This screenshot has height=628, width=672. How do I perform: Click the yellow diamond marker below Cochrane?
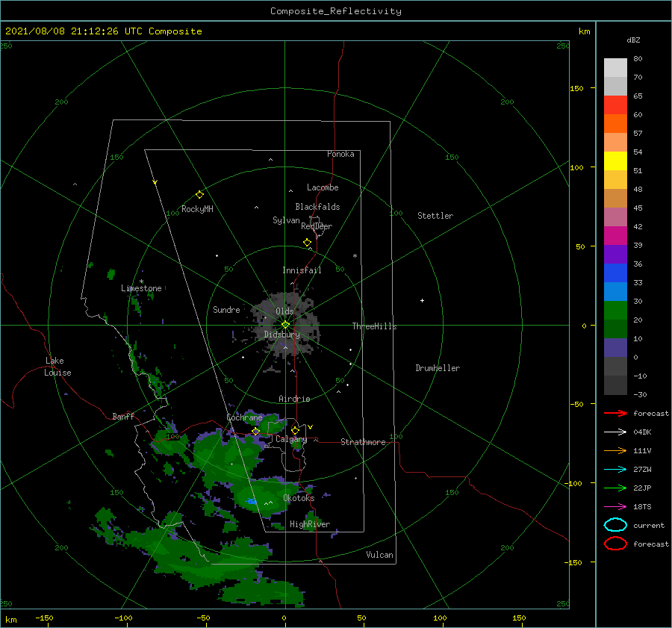pos(255,432)
